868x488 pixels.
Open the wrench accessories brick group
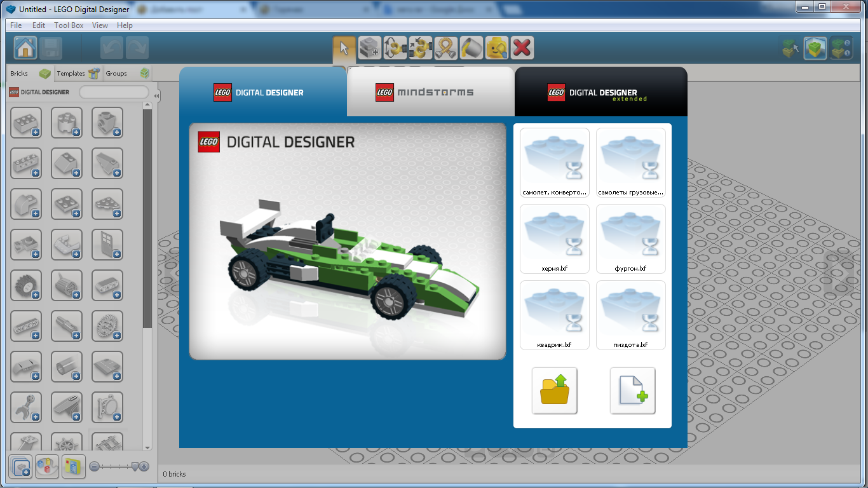tap(26, 407)
